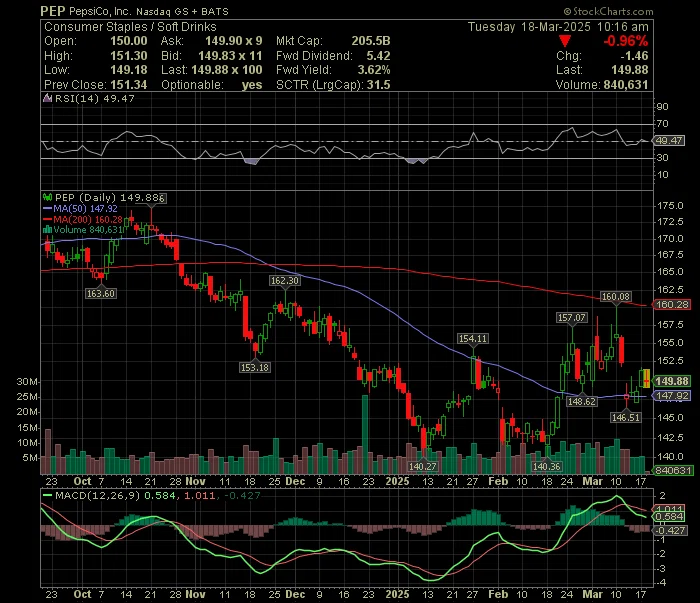Click the Open value 150.00

(x=129, y=41)
